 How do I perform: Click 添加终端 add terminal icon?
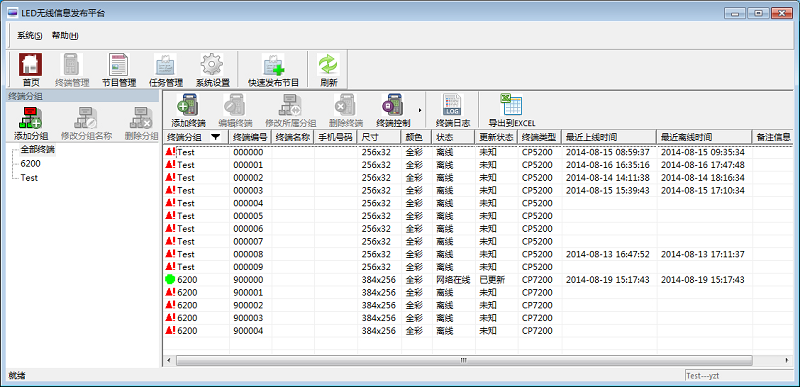click(188, 105)
